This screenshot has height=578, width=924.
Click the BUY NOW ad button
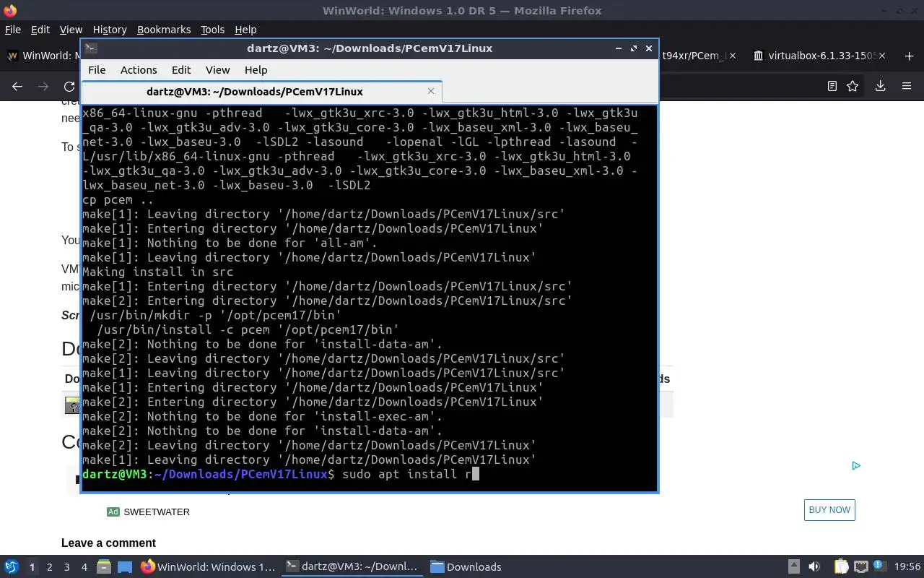829,509
